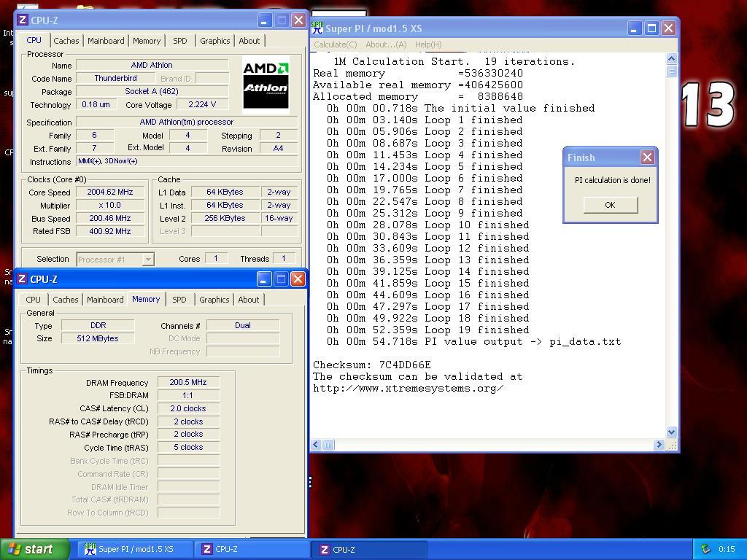This screenshot has width=747, height=560.
Task: Close the Finish dialog
Action: pyautogui.click(x=647, y=157)
